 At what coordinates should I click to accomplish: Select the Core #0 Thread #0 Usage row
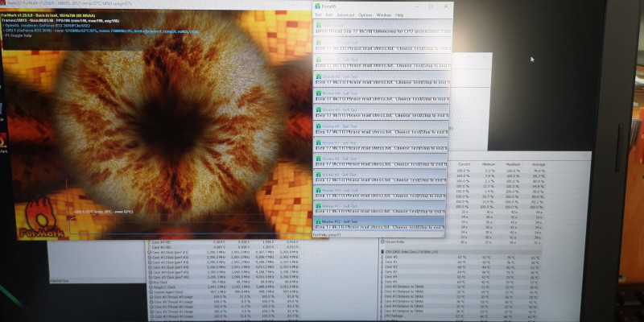[223, 296]
